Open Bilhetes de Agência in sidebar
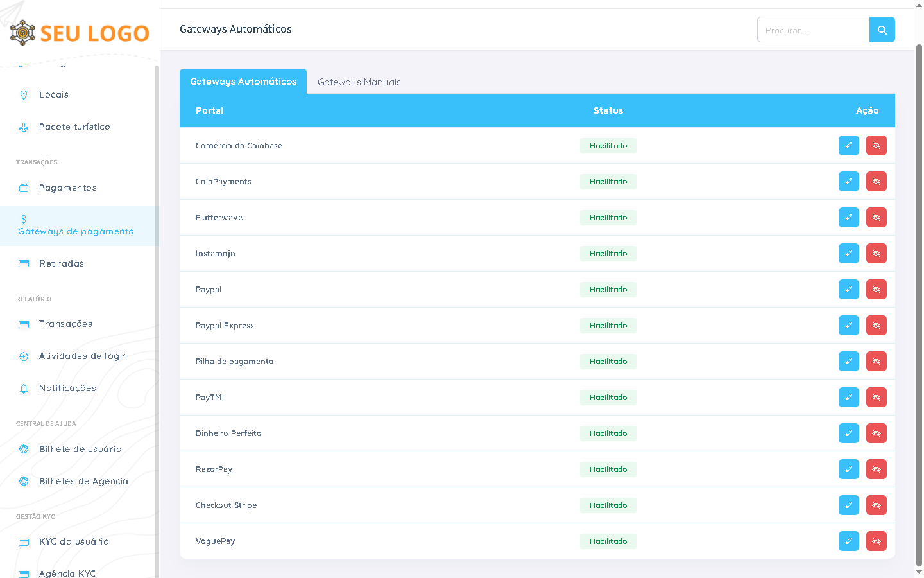This screenshot has height=578, width=924. [x=83, y=481]
